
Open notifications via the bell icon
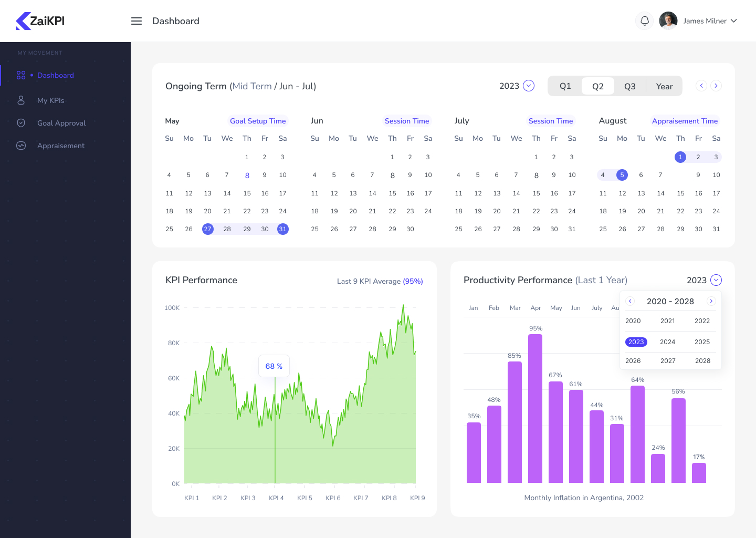(x=644, y=20)
